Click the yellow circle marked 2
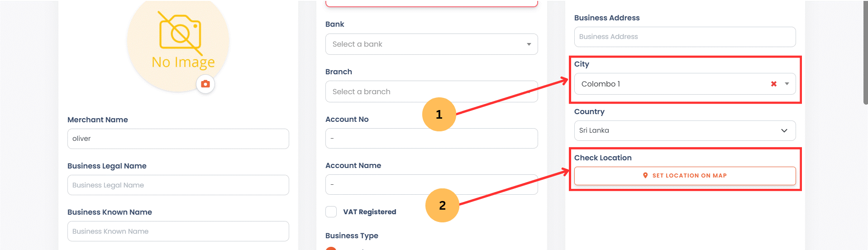Viewport: 868px width, 250px height. [x=442, y=205]
